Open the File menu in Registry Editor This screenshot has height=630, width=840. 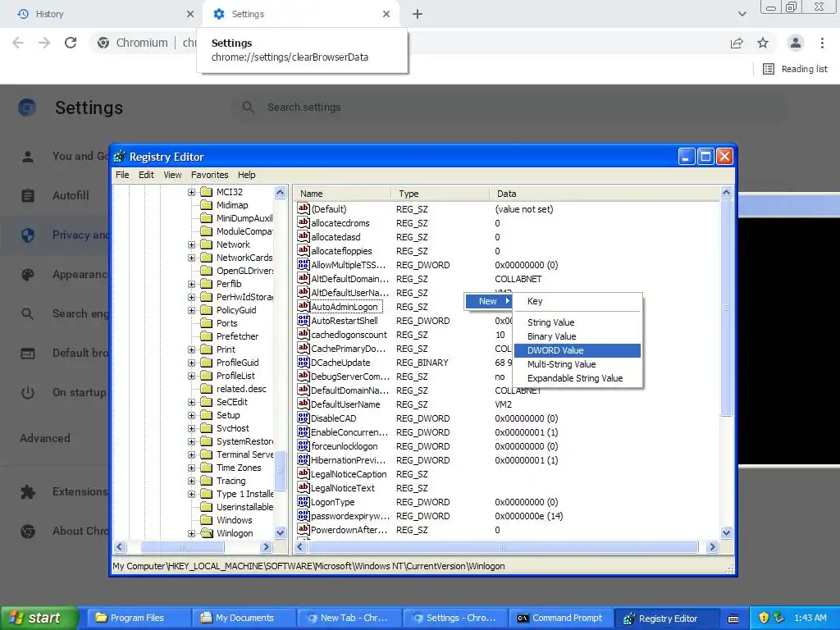(122, 175)
